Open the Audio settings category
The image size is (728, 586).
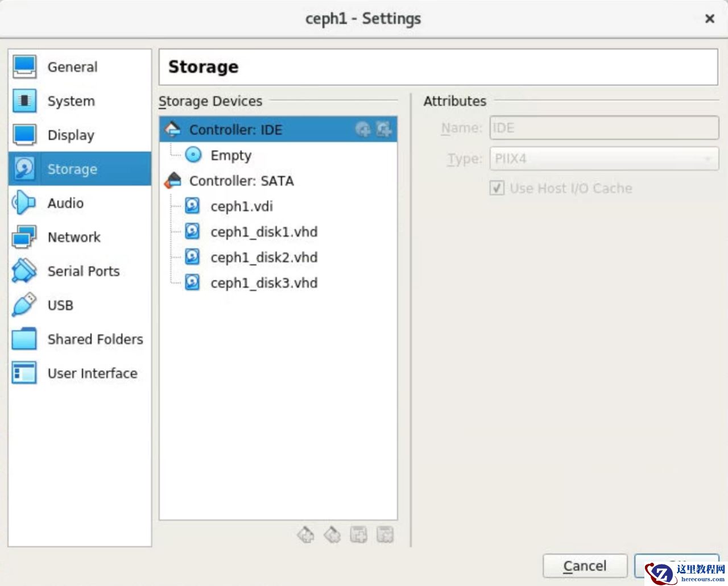pos(80,203)
